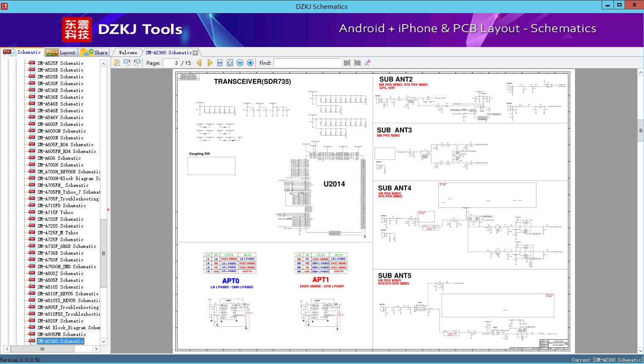Open SM-A8 Block_Diagram entry

[69, 328]
